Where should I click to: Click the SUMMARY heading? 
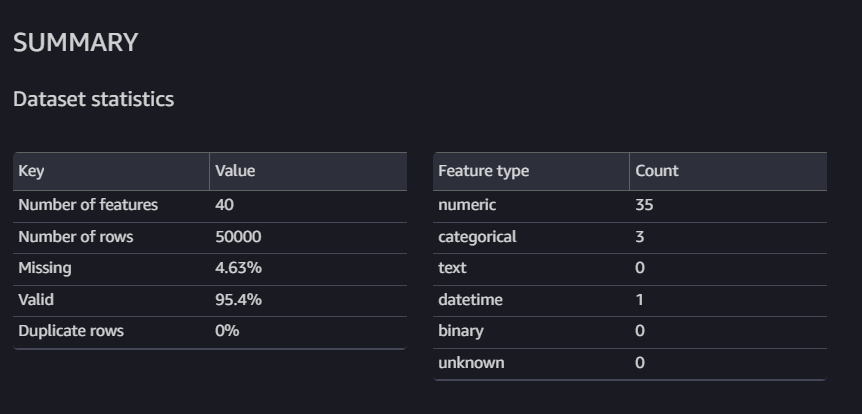[75, 43]
